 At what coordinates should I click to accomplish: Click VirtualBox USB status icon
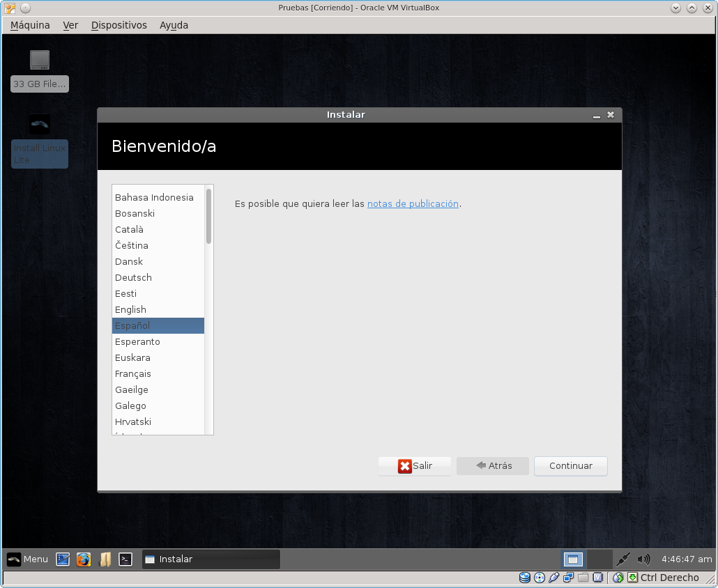(x=554, y=578)
